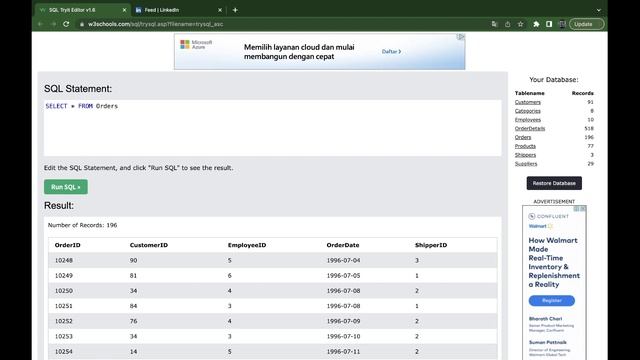Open the share icon in address bar
This screenshot has width=640, height=360.
click(x=507, y=24)
